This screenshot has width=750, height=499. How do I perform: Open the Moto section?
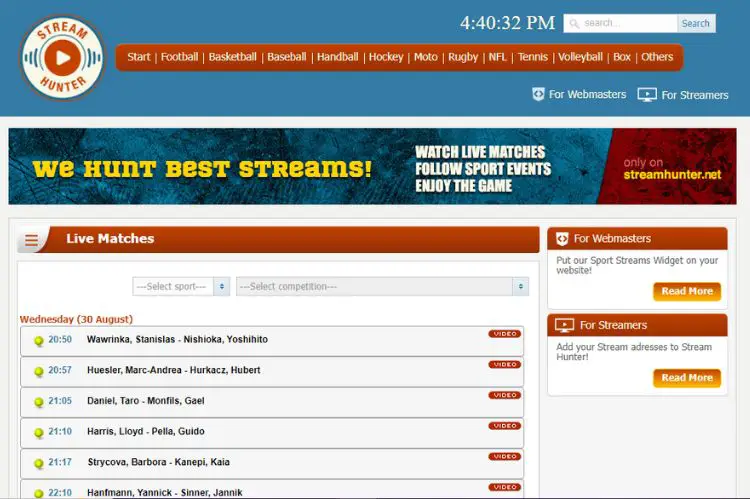coord(426,57)
